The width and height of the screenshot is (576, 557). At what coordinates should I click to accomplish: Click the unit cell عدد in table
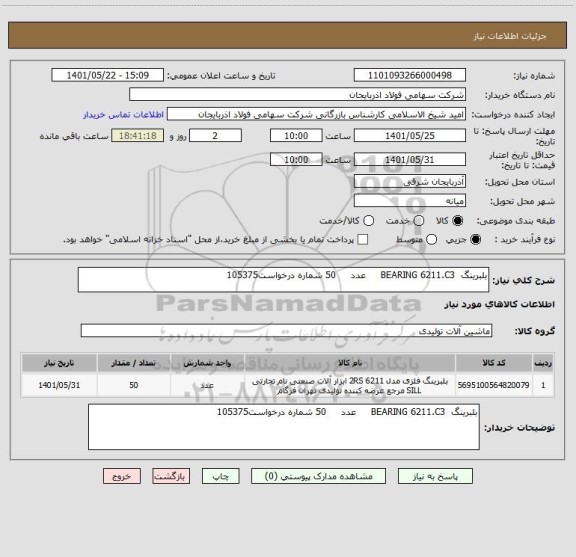[x=207, y=385]
